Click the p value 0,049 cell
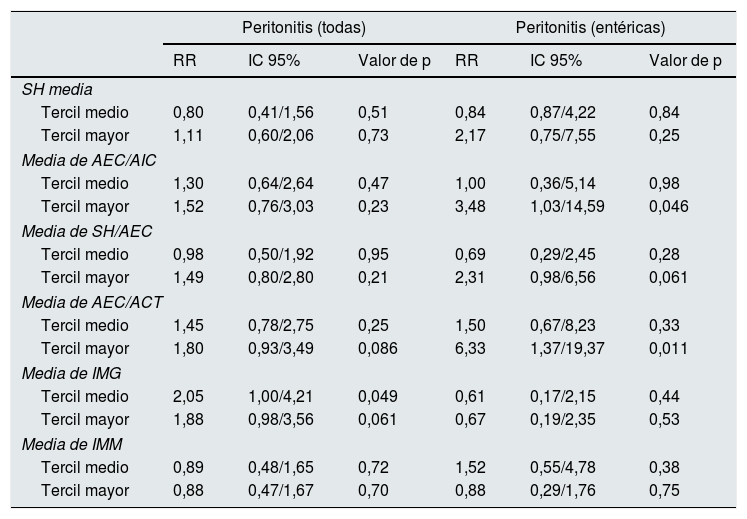The image size is (747, 519). 378,396
